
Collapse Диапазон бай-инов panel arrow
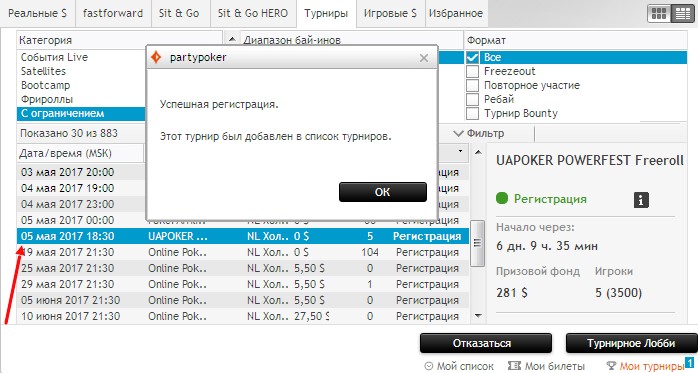click(x=232, y=40)
